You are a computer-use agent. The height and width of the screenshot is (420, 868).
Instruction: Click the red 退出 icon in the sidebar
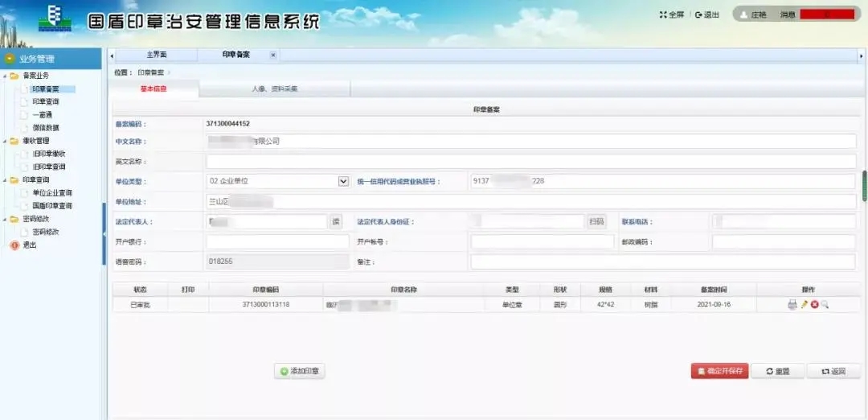[x=13, y=245]
